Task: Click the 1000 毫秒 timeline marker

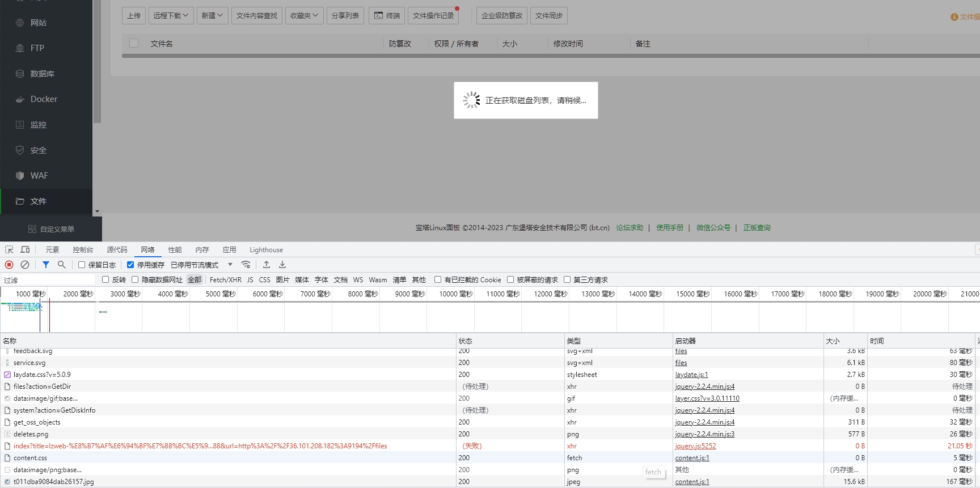Action: (x=31, y=294)
